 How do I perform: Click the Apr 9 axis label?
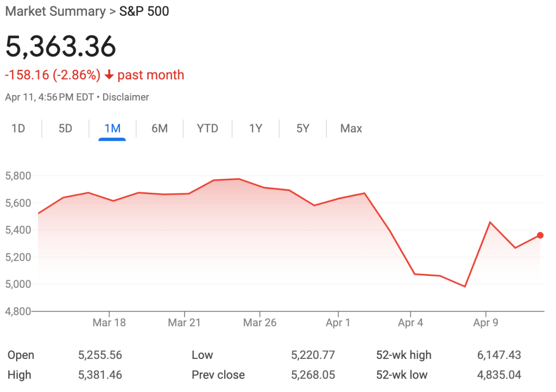(485, 323)
